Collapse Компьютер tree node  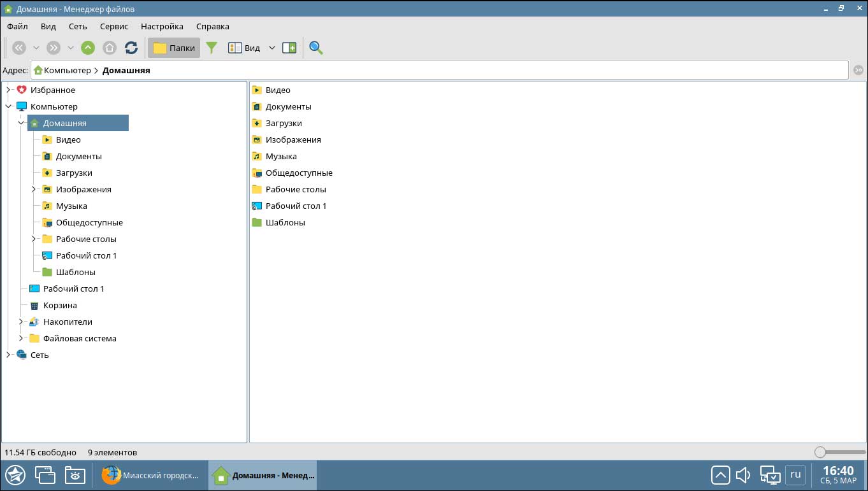(8, 106)
